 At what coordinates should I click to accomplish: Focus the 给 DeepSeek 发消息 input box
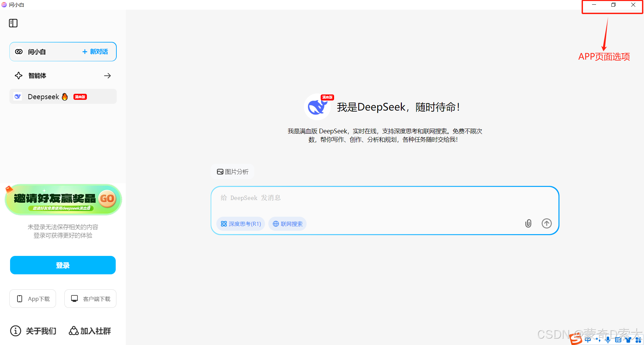[385, 198]
